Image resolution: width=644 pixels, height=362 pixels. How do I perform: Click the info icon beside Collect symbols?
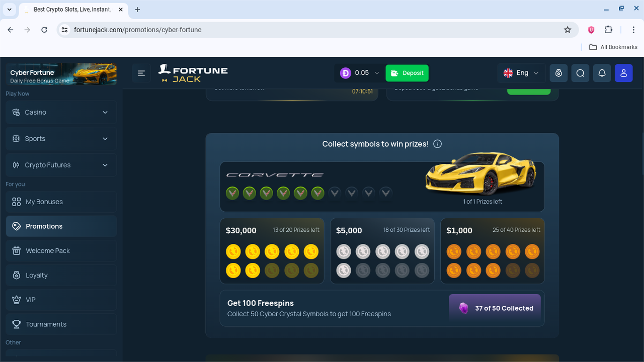coord(438,144)
